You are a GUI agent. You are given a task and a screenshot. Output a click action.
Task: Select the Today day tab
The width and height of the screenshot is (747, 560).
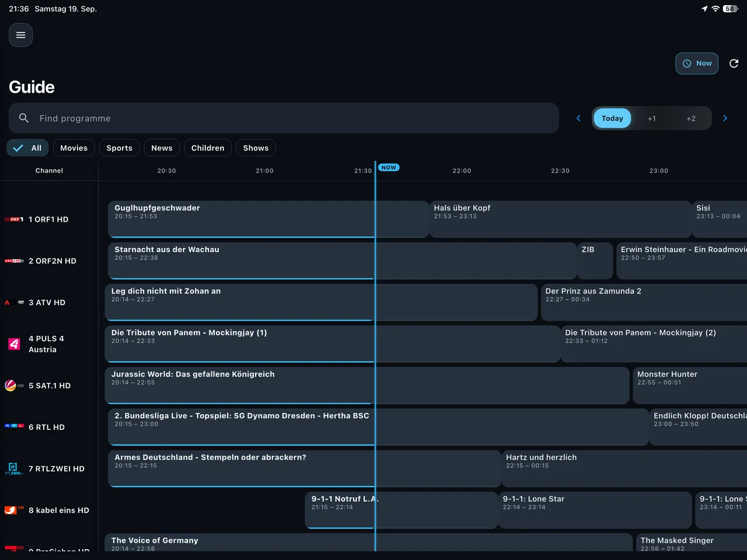coord(612,118)
